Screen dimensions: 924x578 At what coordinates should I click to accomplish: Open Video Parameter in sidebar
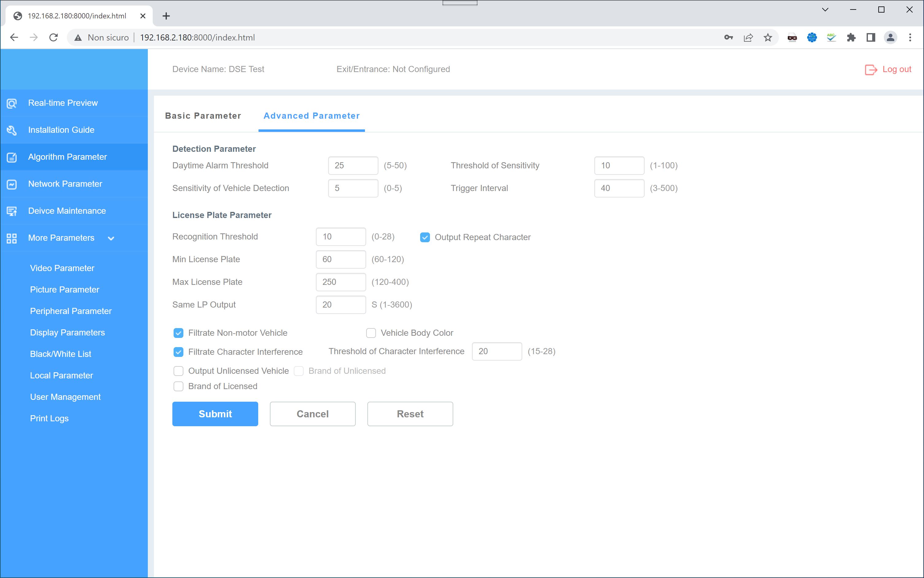pyautogui.click(x=62, y=268)
